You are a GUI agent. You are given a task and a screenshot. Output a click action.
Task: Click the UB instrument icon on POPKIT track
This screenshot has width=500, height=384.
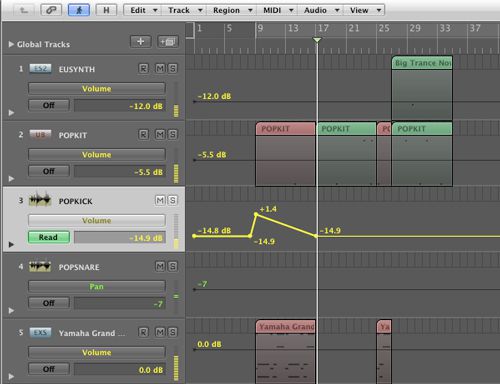[x=40, y=135]
